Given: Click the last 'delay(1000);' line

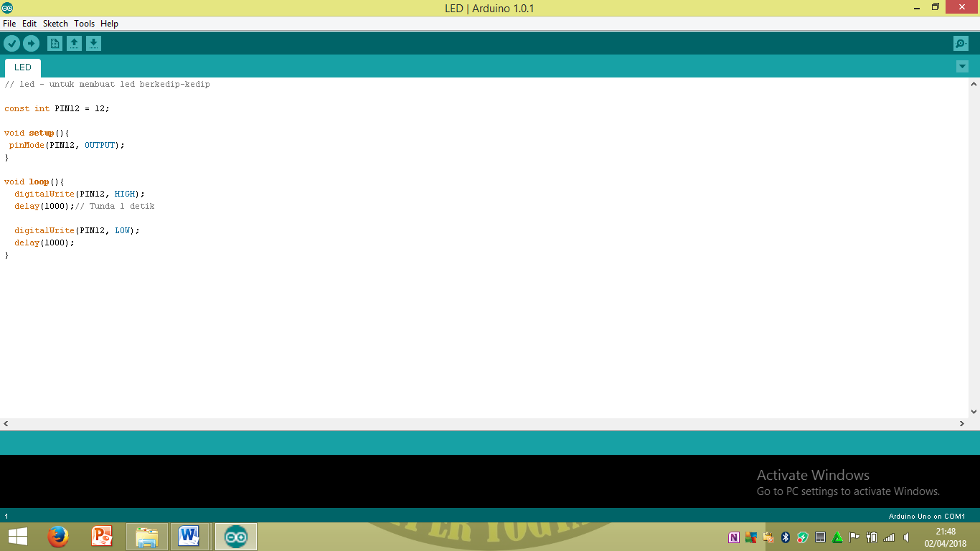Looking at the screenshot, I should click(x=44, y=242).
